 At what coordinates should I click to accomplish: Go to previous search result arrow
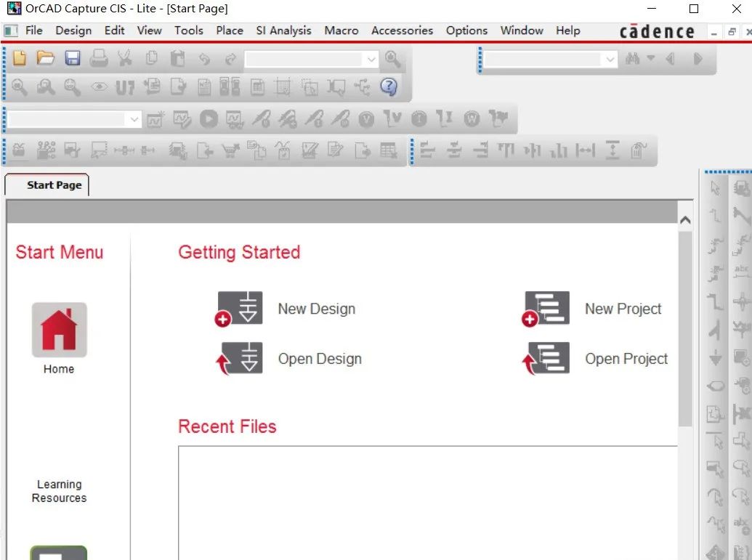[x=671, y=59]
